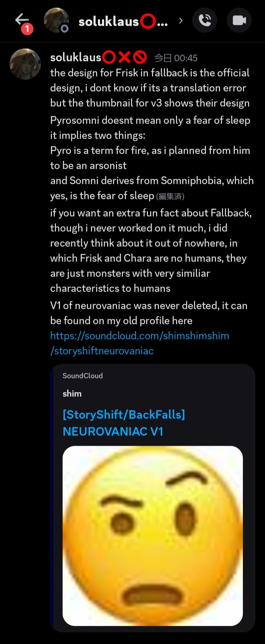265x644 pixels.
Task: Tap the red circle emoji in message username
Action: [x=109, y=57]
